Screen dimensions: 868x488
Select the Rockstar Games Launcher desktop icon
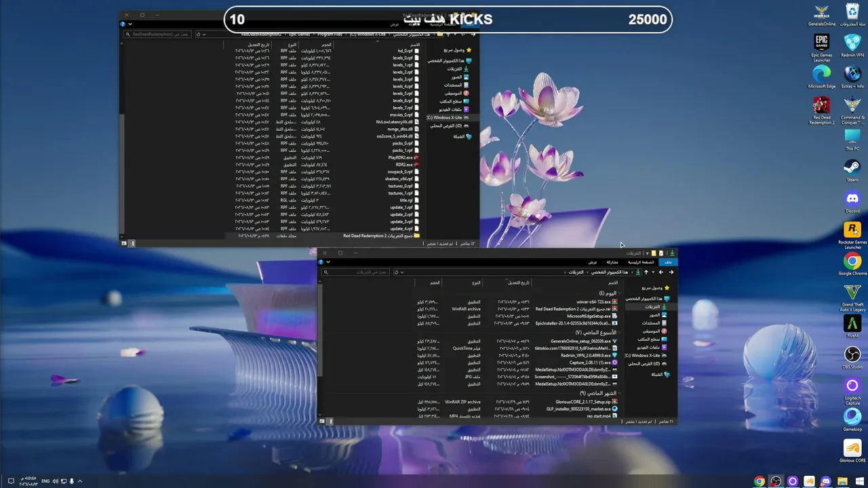(852, 235)
